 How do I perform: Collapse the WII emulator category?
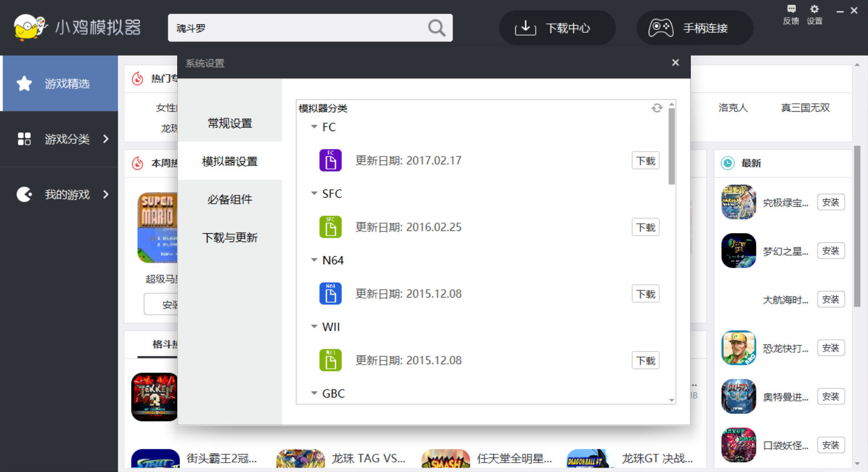(314, 327)
